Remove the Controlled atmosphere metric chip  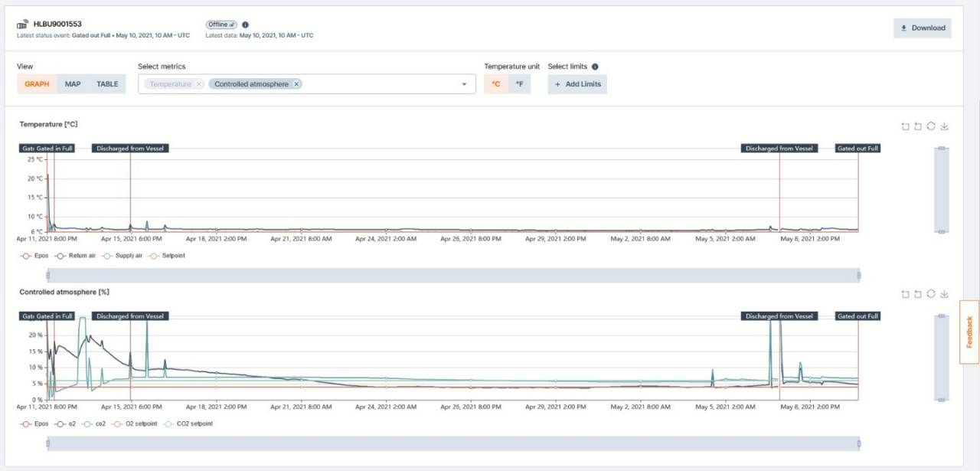(297, 84)
